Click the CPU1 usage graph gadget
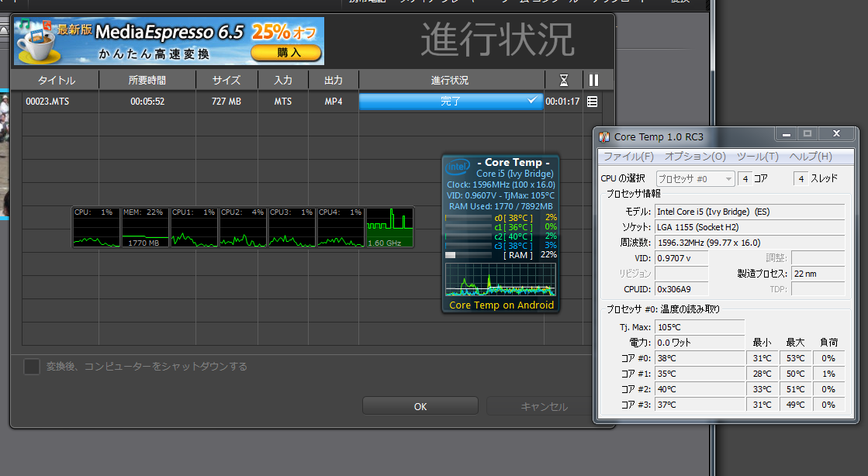The height and width of the screenshot is (476, 868). [194, 227]
